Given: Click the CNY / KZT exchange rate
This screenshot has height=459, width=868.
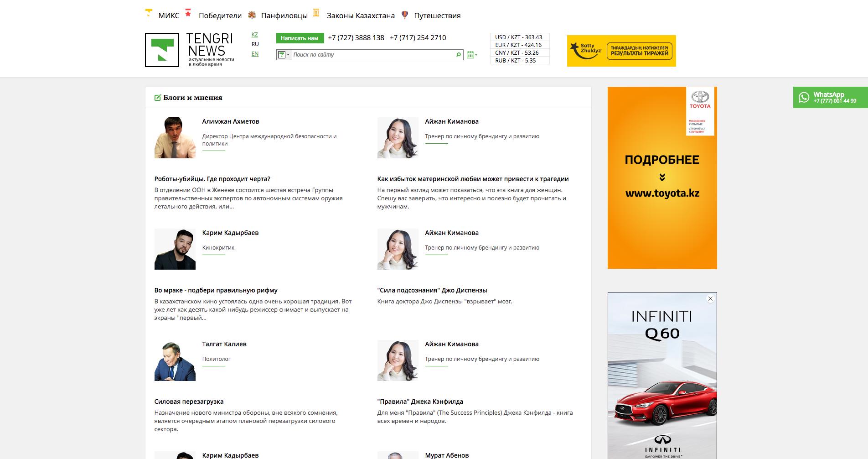Looking at the screenshot, I should tap(519, 53).
